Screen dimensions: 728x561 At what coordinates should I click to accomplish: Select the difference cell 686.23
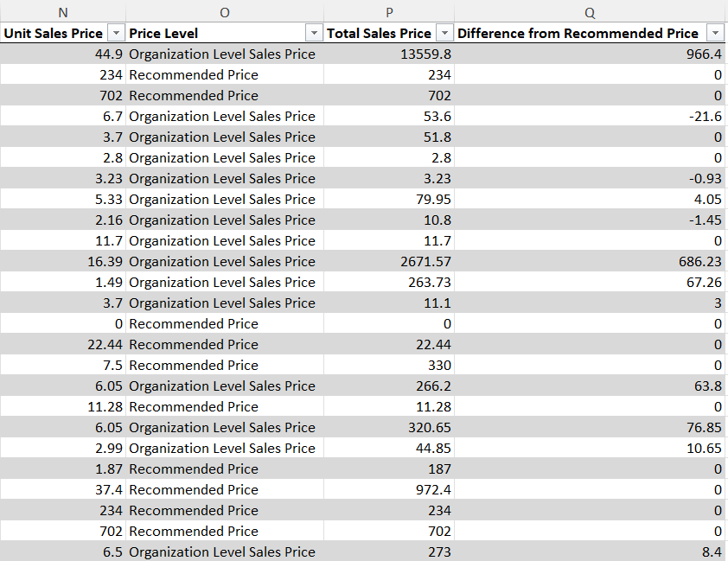pyautogui.click(x=590, y=262)
